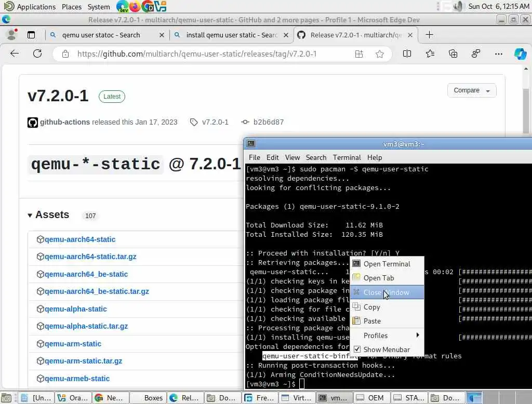Open the System menu
The image size is (532, 404).
[x=99, y=7]
